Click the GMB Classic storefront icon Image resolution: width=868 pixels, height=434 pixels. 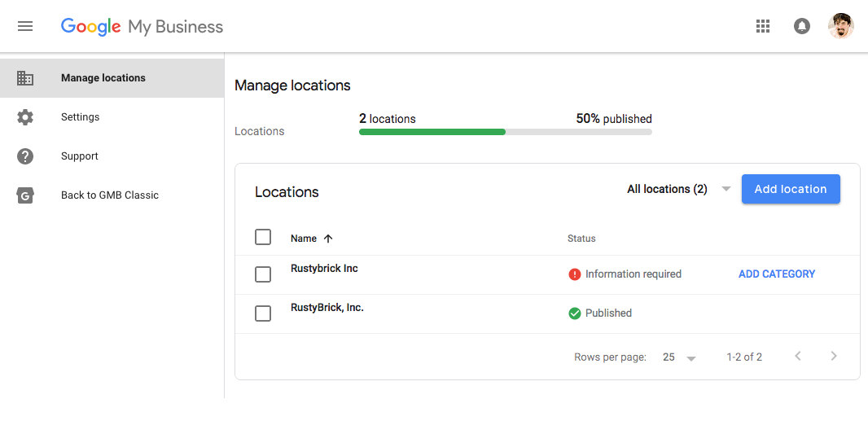click(x=25, y=195)
